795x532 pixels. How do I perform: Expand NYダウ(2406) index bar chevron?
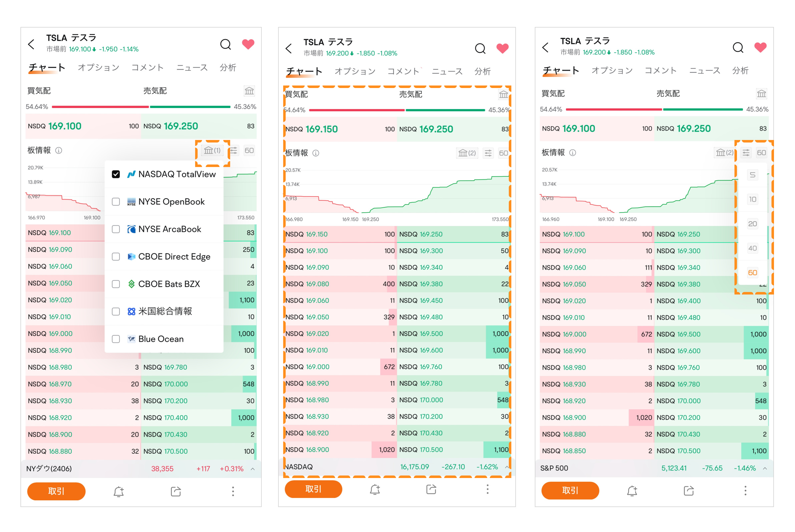[x=253, y=469]
